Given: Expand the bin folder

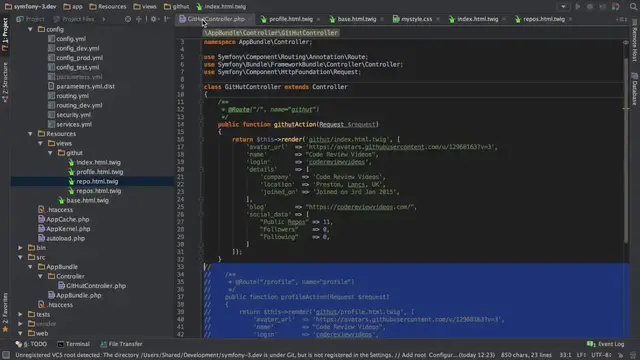Looking at the screenshot, I should (x=20, y=248).
